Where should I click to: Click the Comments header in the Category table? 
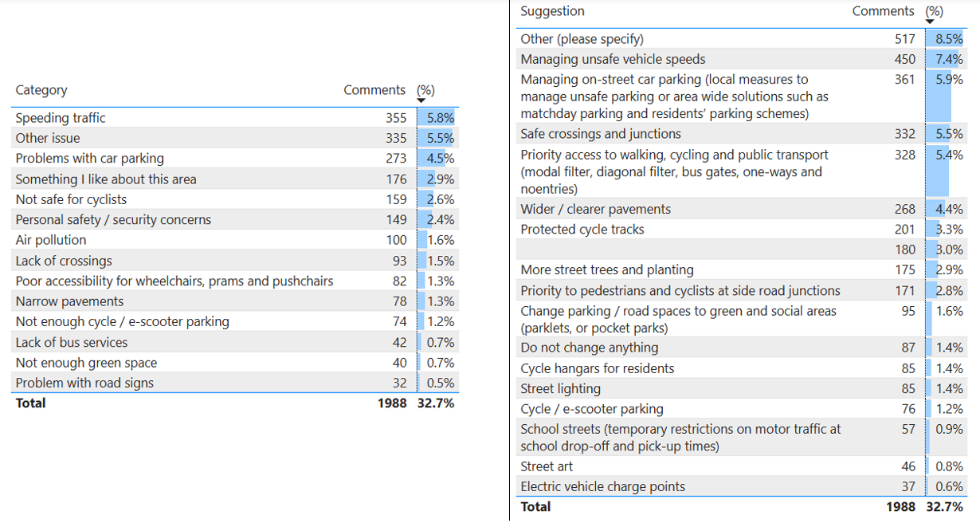point(374,90)
